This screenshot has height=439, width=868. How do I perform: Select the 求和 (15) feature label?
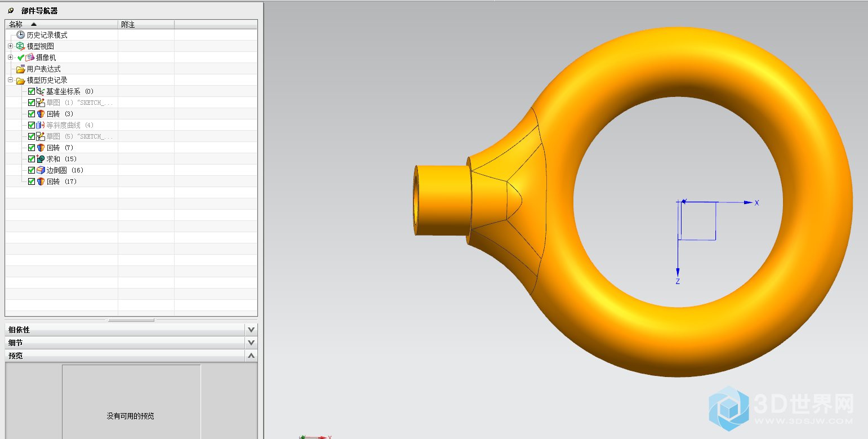point(61,159)
